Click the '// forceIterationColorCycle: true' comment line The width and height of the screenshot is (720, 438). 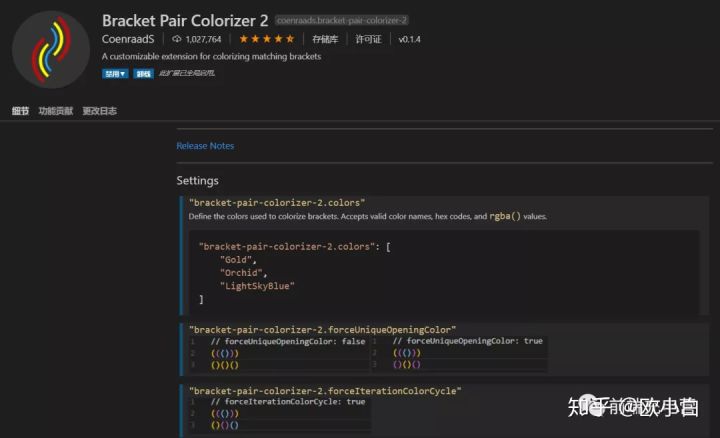tap(288, 402)
